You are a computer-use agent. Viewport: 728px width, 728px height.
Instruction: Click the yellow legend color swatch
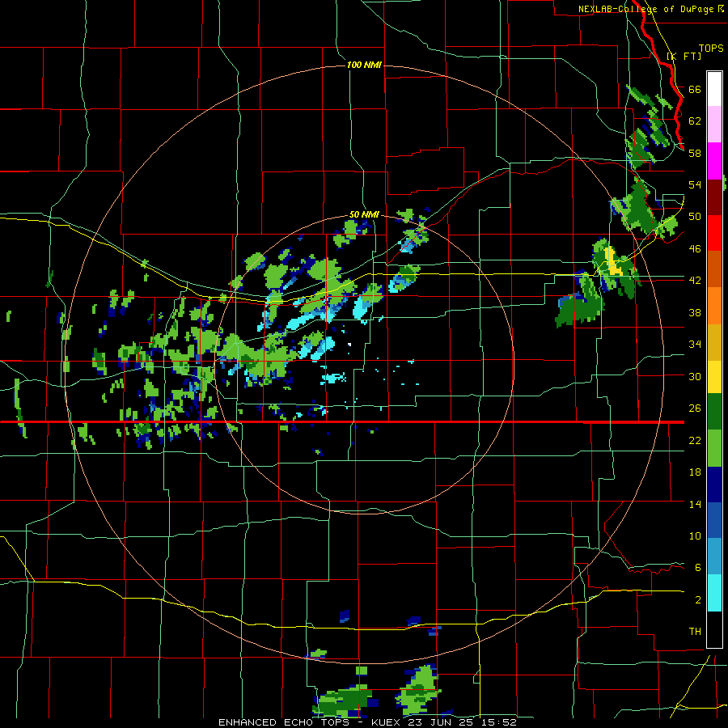(714, 377)
